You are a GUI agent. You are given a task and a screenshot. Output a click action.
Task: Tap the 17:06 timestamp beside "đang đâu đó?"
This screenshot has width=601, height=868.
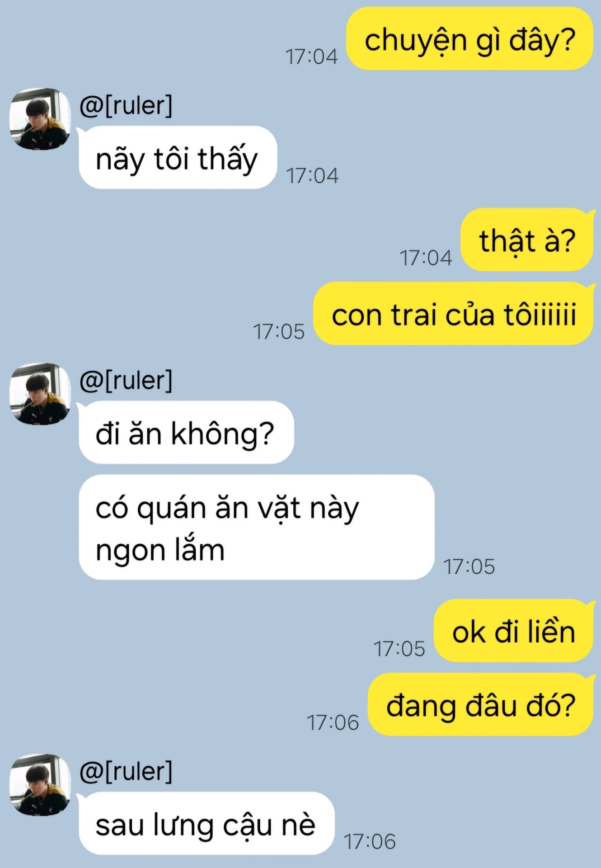333,722
